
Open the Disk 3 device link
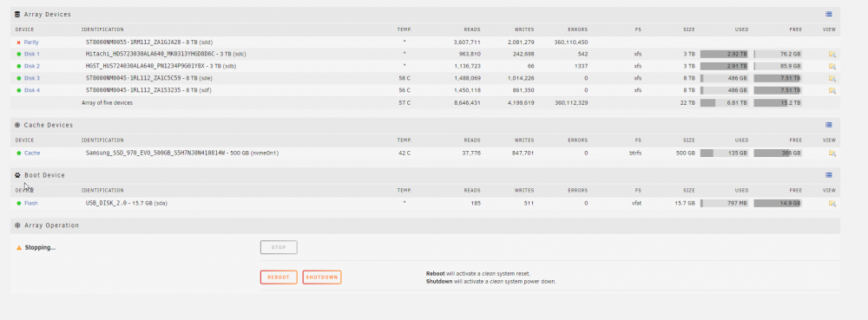pyautogui.click(x=31, y=78)
